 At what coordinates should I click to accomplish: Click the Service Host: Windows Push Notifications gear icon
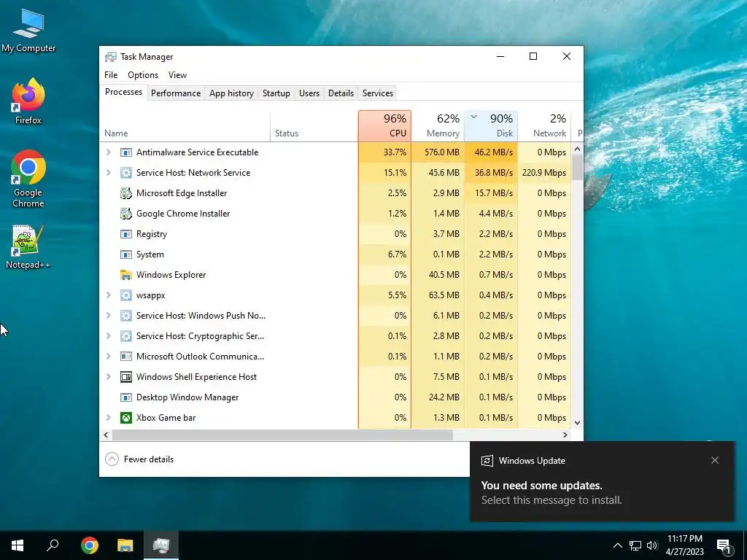[125, 316]
